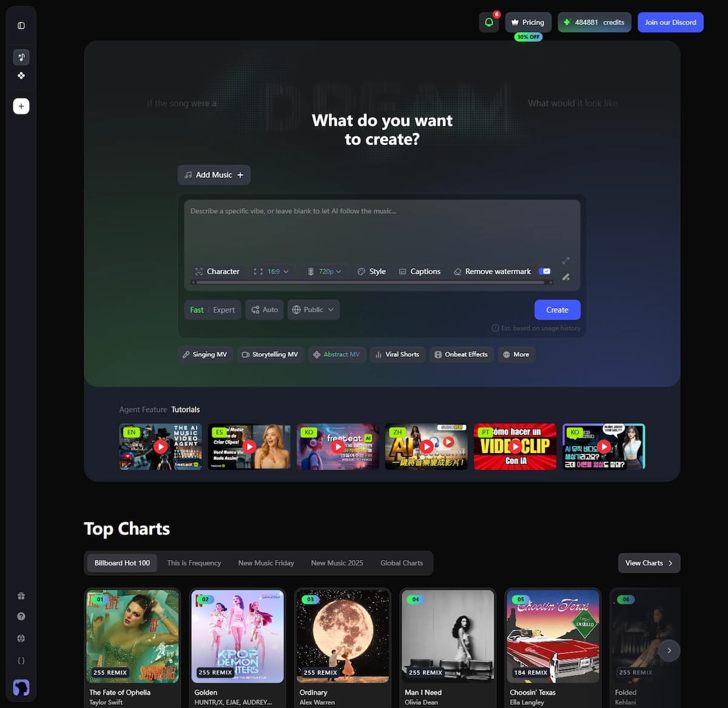Open Character settings
This screenshot has height=708, width=728.
(x=217, y=271)
